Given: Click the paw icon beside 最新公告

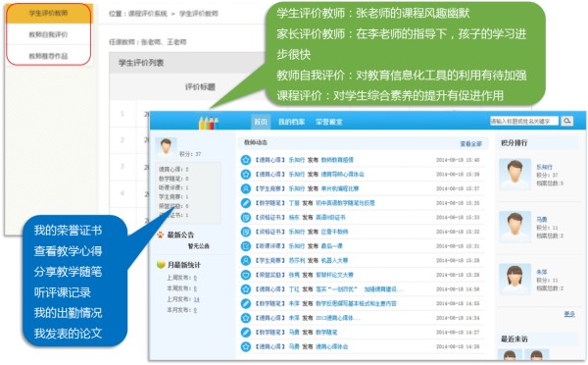Looking at the screenshot, I should click(160, 235).
